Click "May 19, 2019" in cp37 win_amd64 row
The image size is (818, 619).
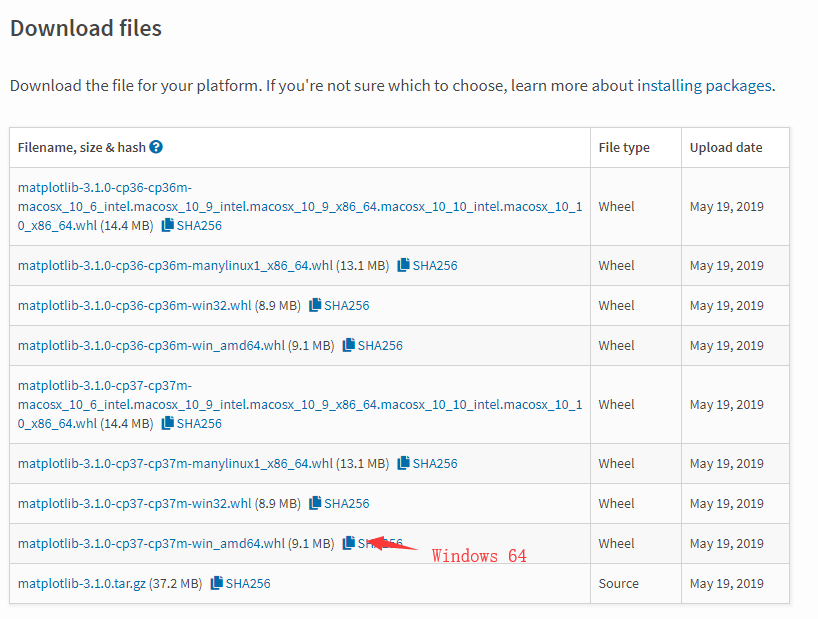[727, 543]
